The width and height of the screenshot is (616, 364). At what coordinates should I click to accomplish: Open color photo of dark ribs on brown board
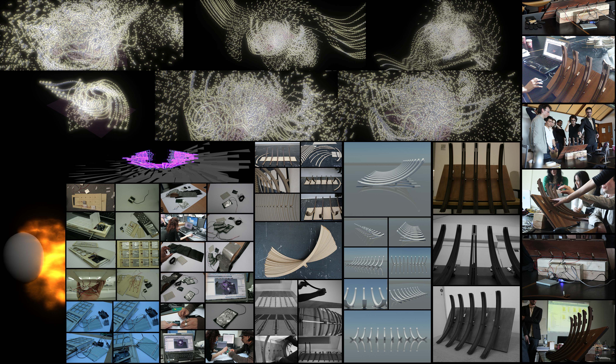pyautogui.click(x=476, y=178)
